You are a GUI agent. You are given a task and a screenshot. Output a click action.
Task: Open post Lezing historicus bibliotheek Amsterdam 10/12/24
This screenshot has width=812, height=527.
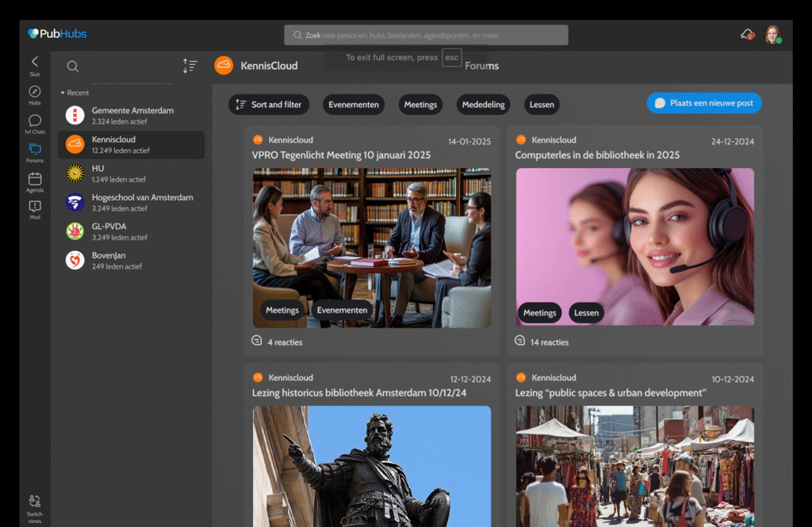(359, 392)
